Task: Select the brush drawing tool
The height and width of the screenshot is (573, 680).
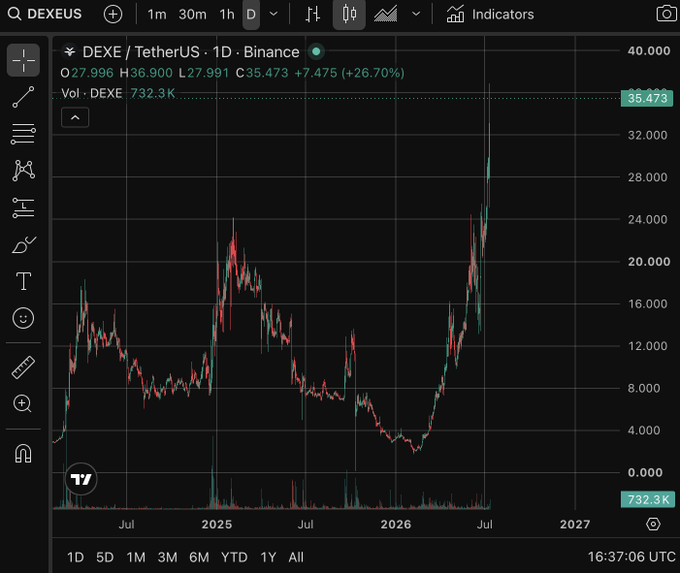Action: pos(23,245)
